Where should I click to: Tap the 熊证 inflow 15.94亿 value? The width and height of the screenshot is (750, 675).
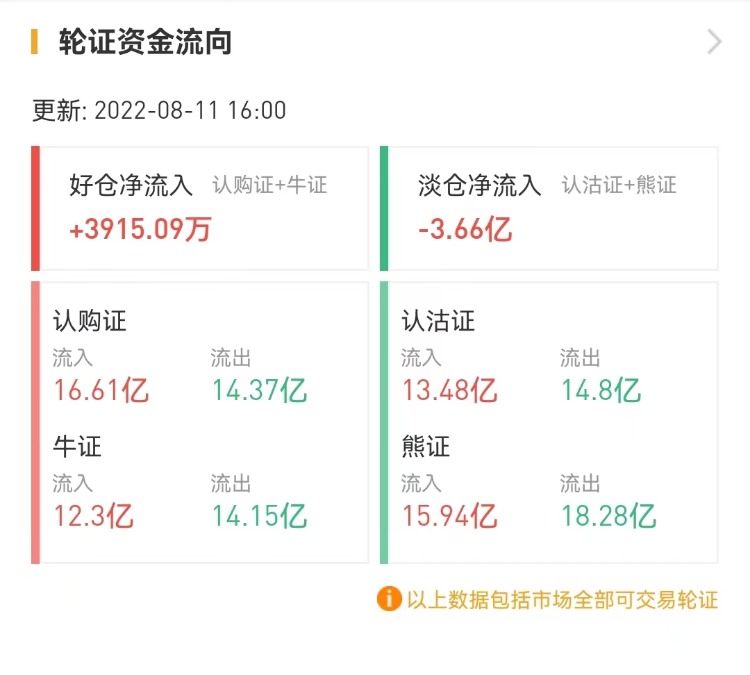coord(449,515)
